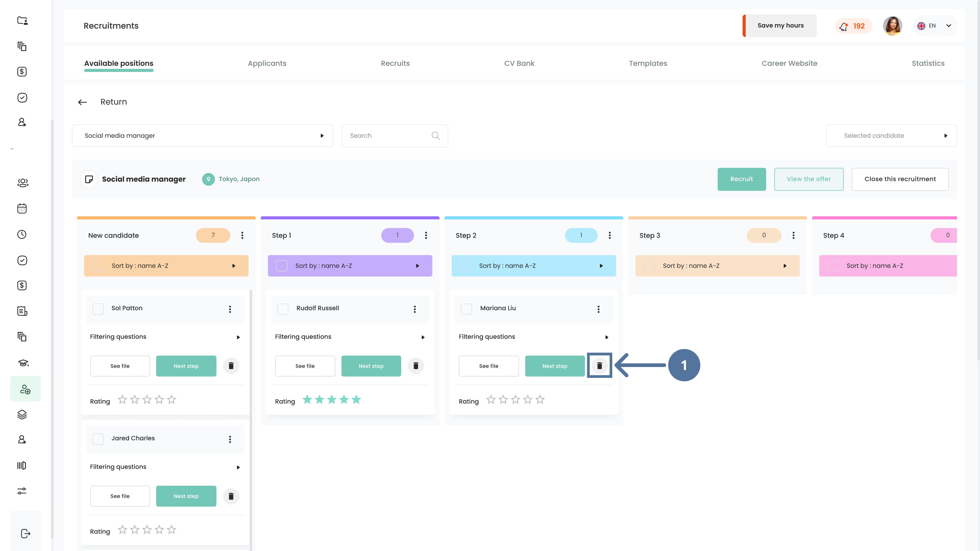The height and width of the screenshot is (551, 980).
Task: Click See file for Sol Patton
Action: (x=120, y=366)
